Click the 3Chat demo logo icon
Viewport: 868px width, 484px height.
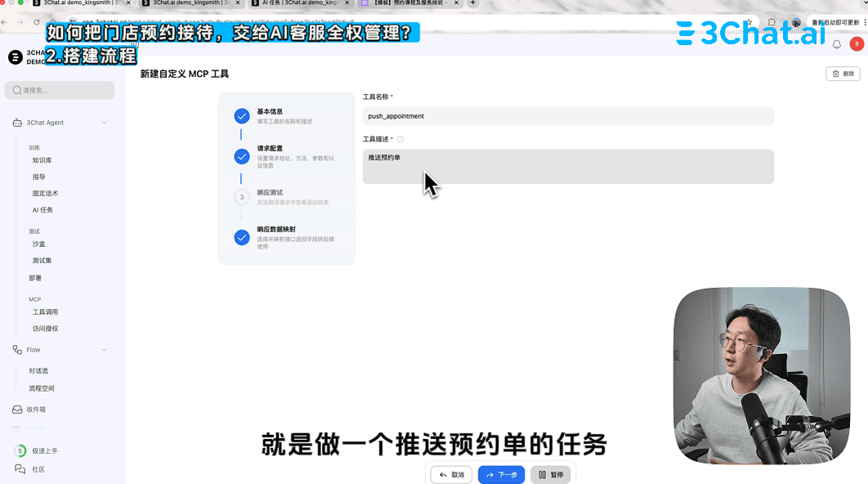coord(16,57)
